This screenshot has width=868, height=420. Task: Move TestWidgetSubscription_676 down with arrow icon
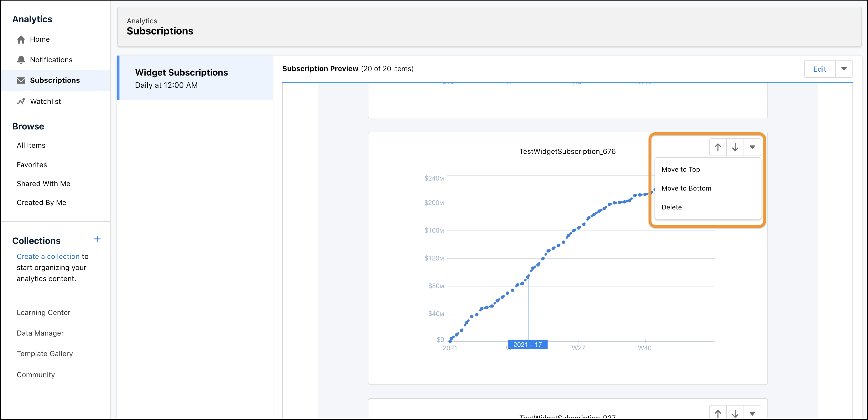(x=735, y=147)
